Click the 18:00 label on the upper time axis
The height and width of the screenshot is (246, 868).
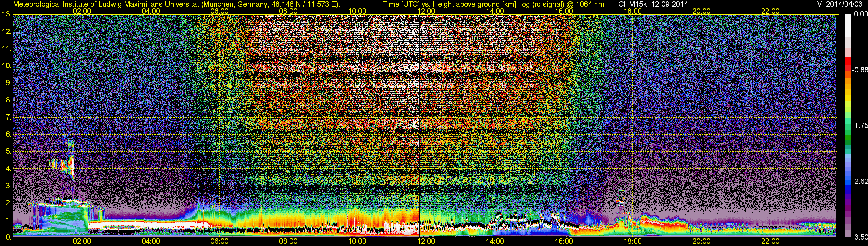pyautogui.click(x=633, y=11)
